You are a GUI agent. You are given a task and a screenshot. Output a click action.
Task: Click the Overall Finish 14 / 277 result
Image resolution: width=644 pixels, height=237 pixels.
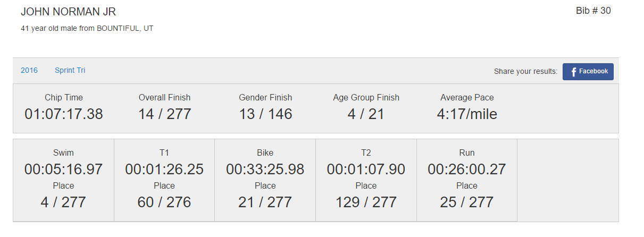tap(164, 114)
